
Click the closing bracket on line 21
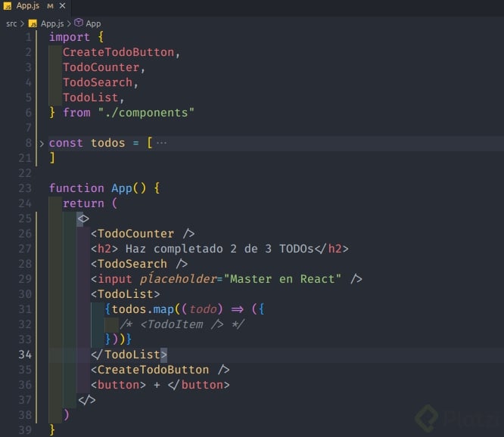tap(52, 158)
